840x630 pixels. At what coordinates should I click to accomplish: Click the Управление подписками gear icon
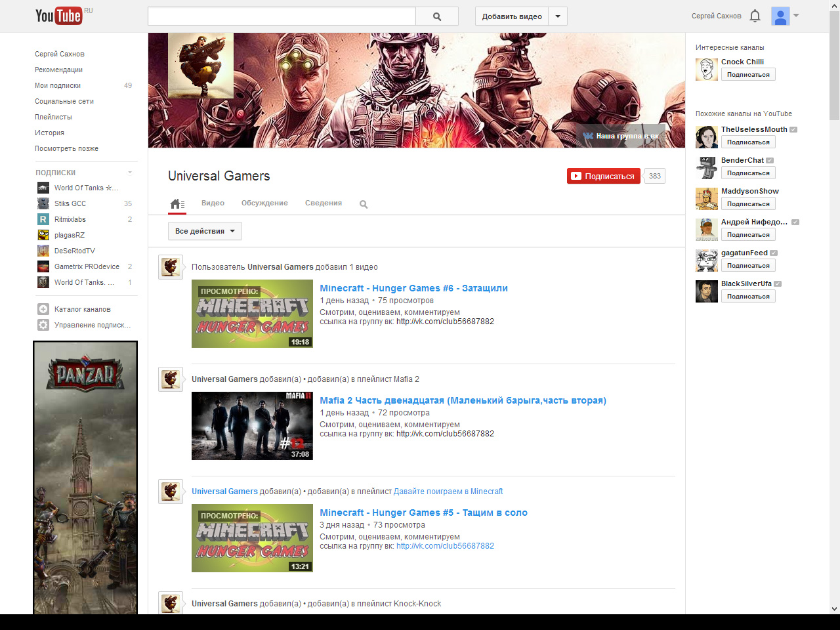[43, 325]
